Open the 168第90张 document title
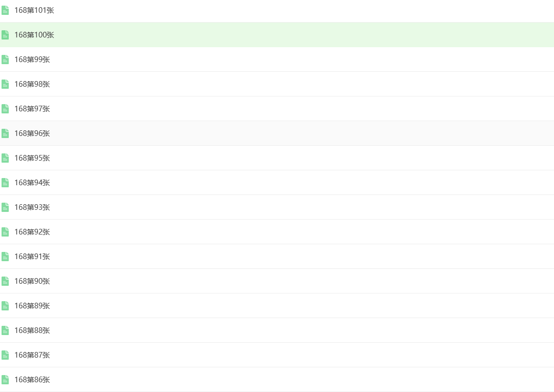Screen dimensions: 554x392 [x=32, y=281]
